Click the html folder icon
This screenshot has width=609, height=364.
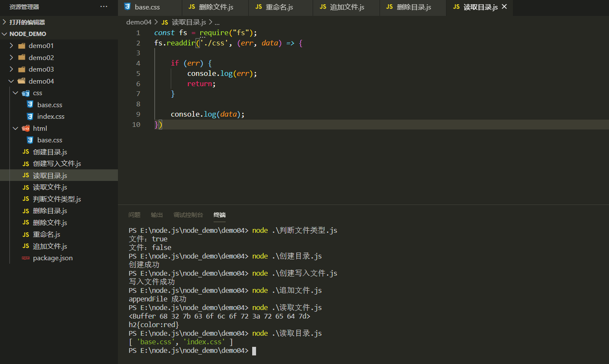pyautogui.click(x=26, y=128)
